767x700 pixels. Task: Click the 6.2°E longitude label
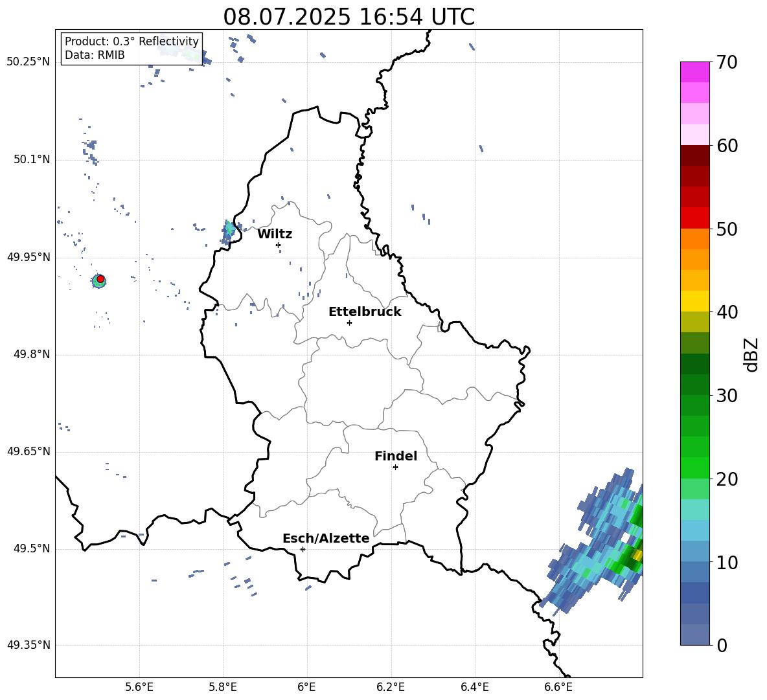pos(391,688)
